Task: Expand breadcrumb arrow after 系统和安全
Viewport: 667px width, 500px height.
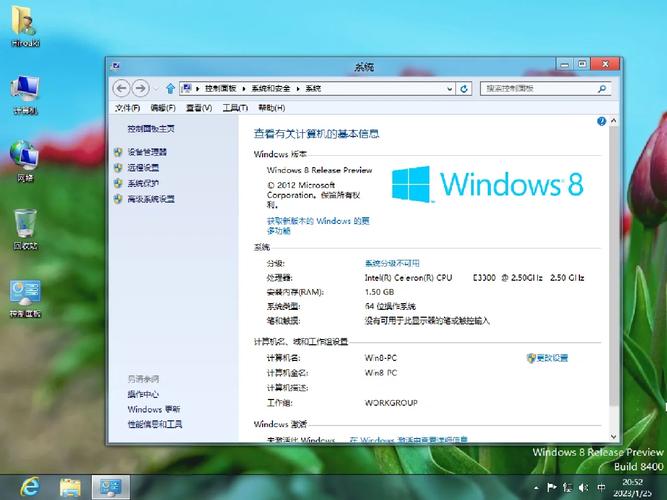Action: 298,89
